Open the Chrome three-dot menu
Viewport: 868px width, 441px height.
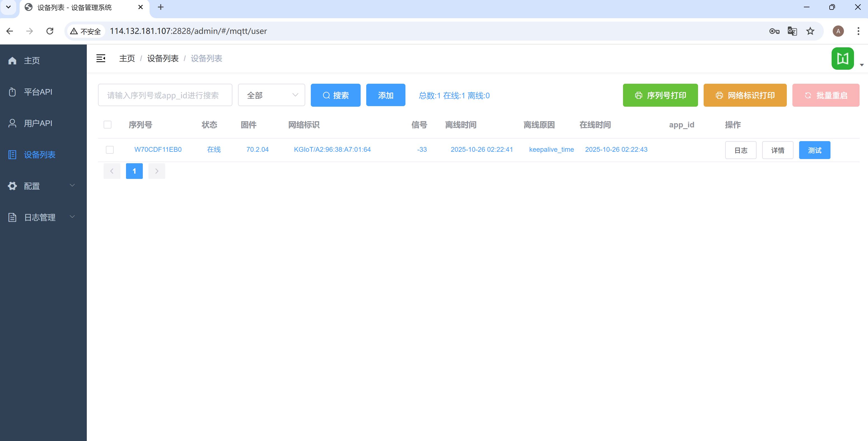coord(858,31)
